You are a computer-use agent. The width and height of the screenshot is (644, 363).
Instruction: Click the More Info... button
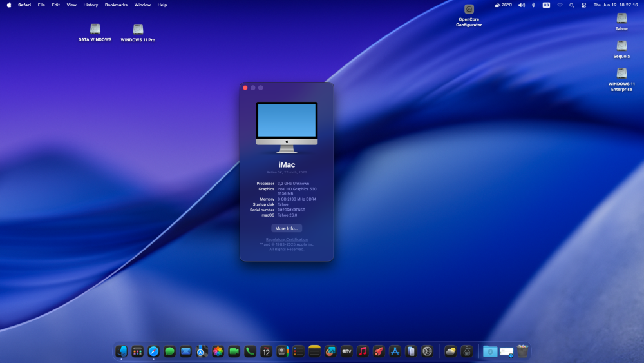point(287,228)
